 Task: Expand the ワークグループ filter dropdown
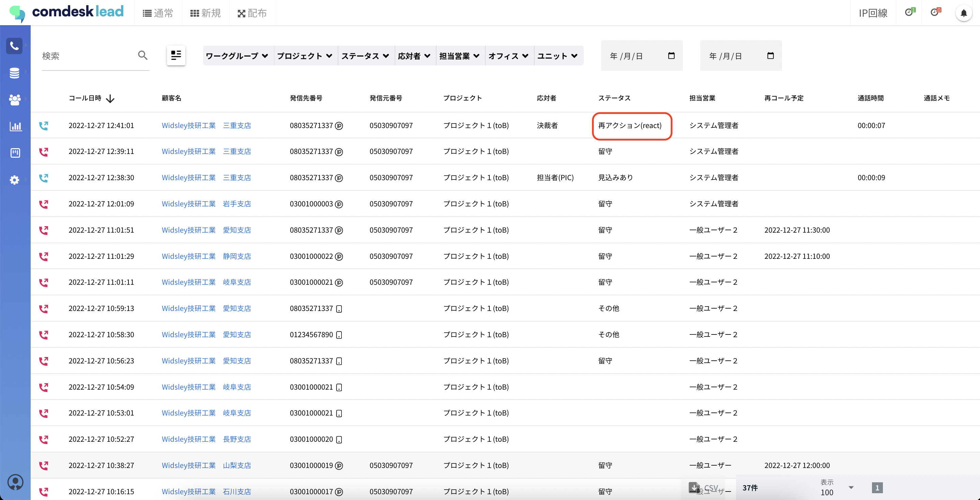pyautogui.click(x=237, y=56)
